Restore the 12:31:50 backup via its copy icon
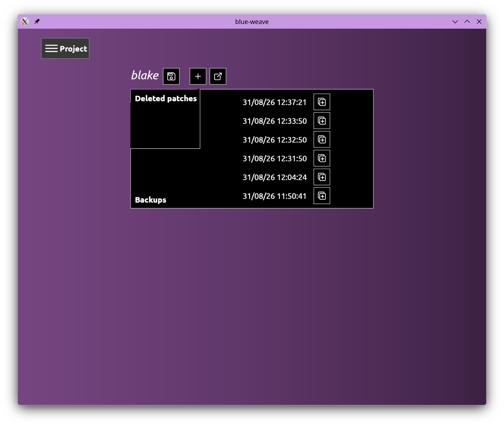This screenshot has height=426, width=504. (322, 158)
